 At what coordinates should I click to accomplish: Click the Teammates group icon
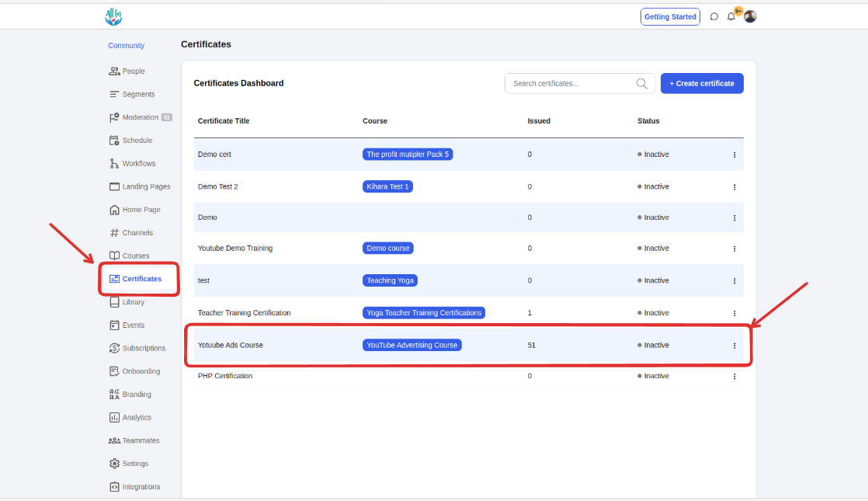114,440
